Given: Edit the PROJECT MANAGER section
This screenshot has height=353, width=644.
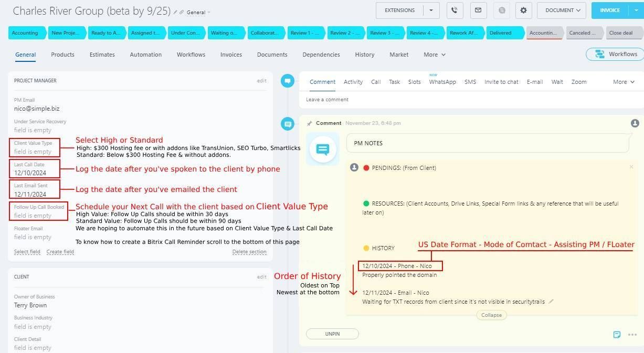Looking at the screenshot, I should (x=261, y=81).
